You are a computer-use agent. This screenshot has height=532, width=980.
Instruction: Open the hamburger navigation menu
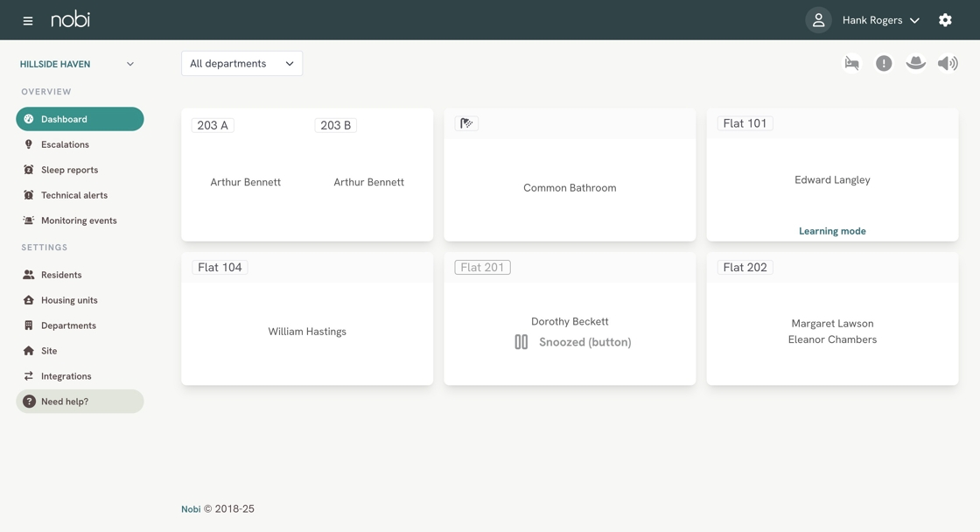point(28,20)
